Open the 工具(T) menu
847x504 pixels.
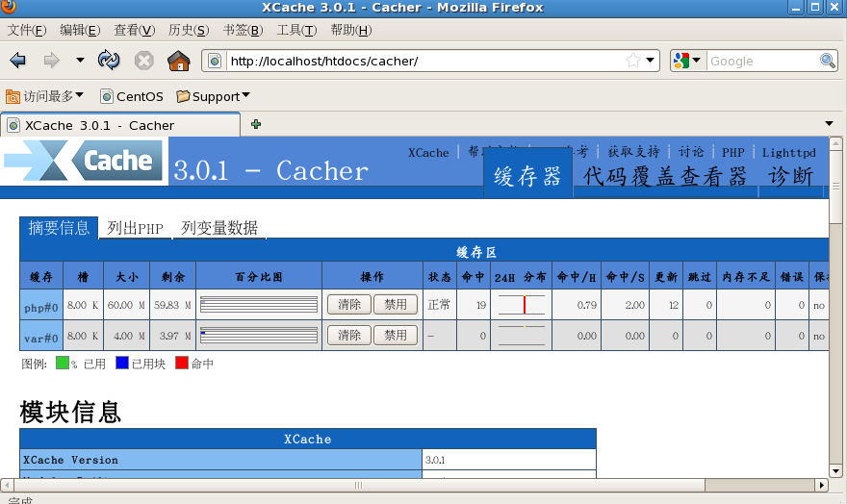(296, 30)
